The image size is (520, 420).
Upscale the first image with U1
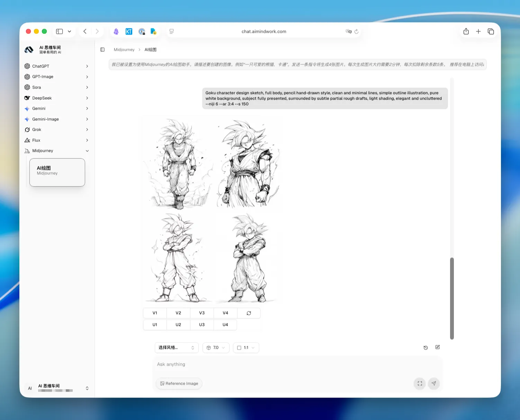point(155,325)
